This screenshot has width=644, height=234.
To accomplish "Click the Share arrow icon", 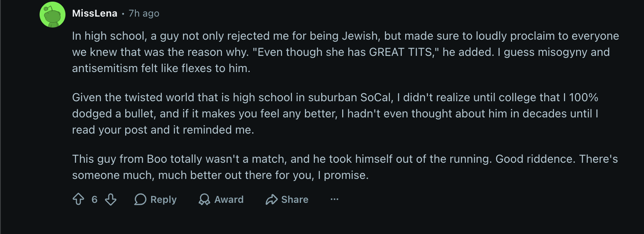I will tap(271, 199).
